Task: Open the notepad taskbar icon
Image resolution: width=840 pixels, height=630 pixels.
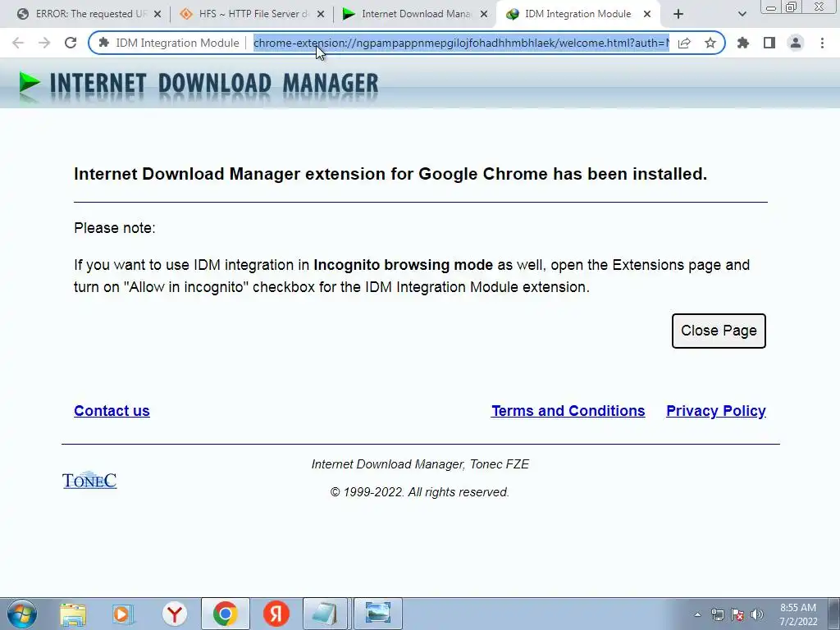Action: 325,614
